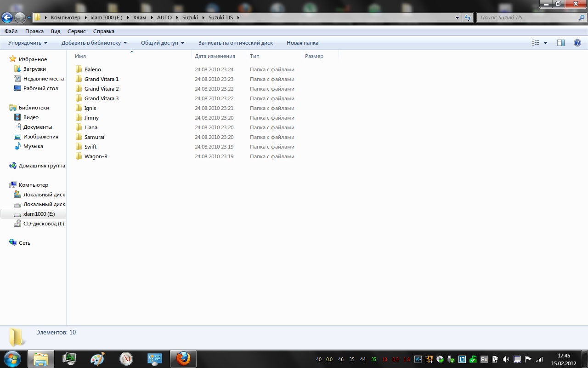This screenshot has height=368, width=588.
Task: Open the Baleno folder
Action: (x=92, y=69)
